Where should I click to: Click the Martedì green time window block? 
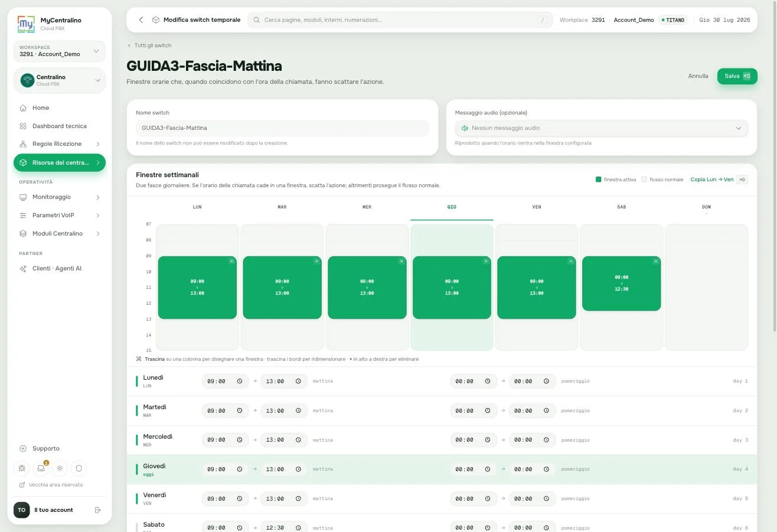[282, 288]
